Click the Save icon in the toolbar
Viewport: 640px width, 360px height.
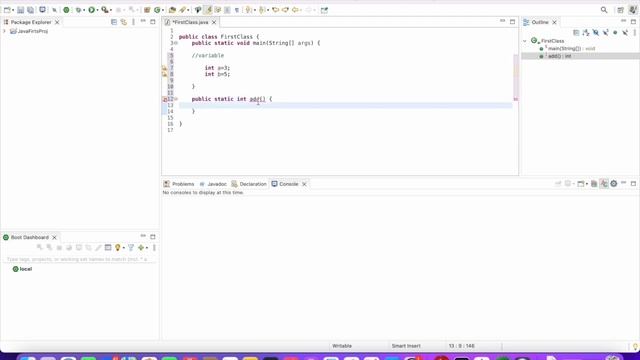20,10
